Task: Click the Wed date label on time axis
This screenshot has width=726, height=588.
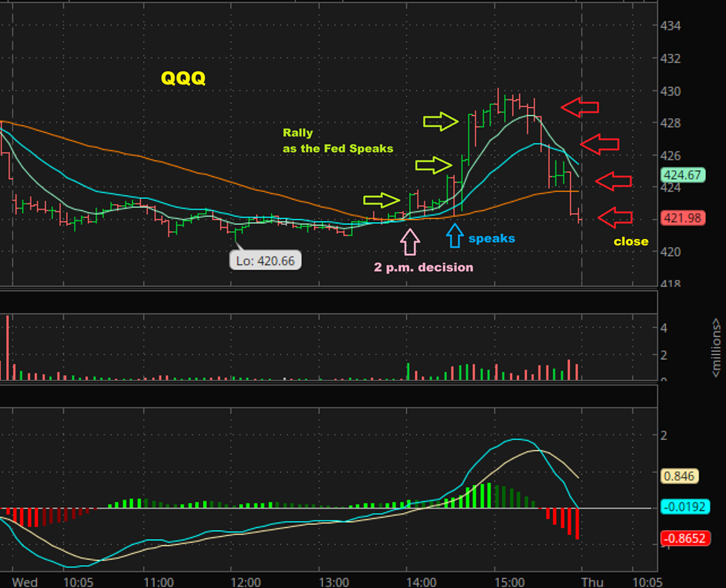Action: click(24, 582)
